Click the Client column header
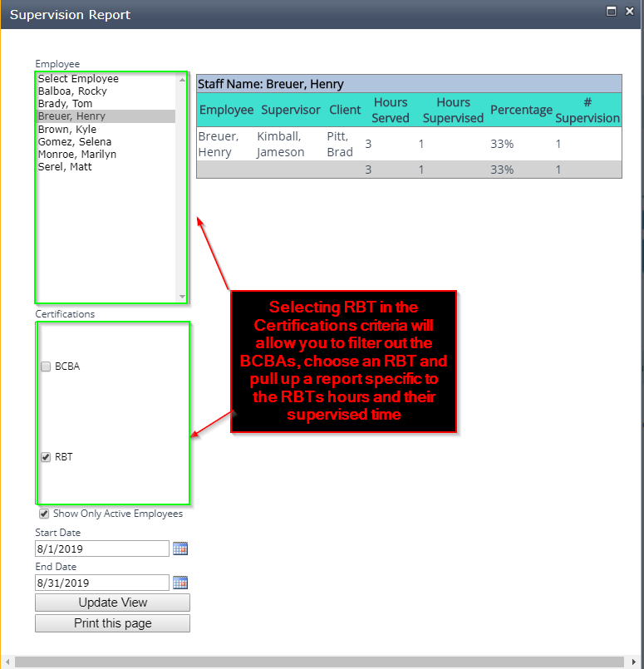This screenshot has width=644, height=669. tap(345, 110)
